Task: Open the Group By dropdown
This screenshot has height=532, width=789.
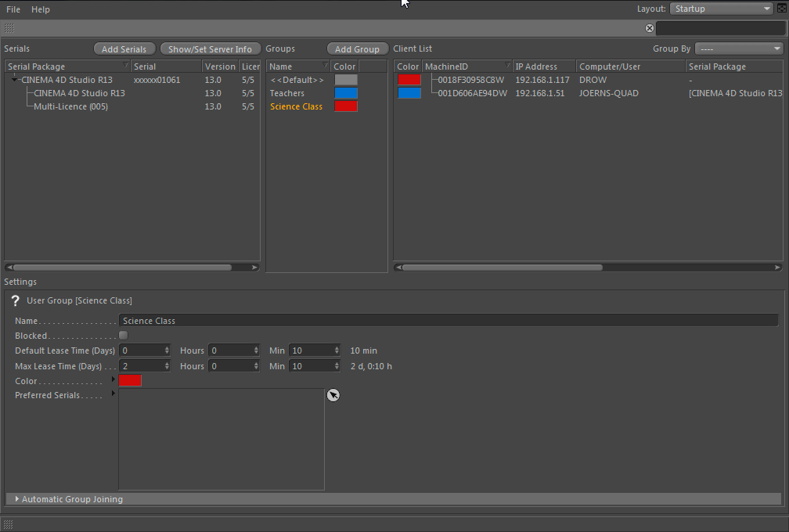Action: point(739,49)
